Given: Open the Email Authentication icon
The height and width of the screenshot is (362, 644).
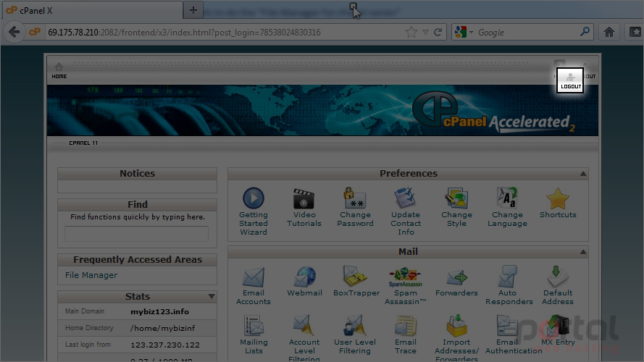Looking at the screenshot, I should (x=507, y=326).
